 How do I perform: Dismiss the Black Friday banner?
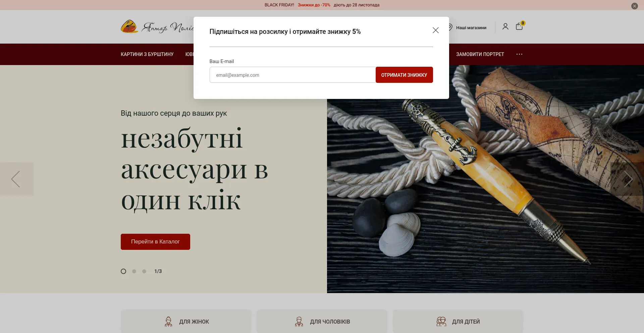click(634, 6)
